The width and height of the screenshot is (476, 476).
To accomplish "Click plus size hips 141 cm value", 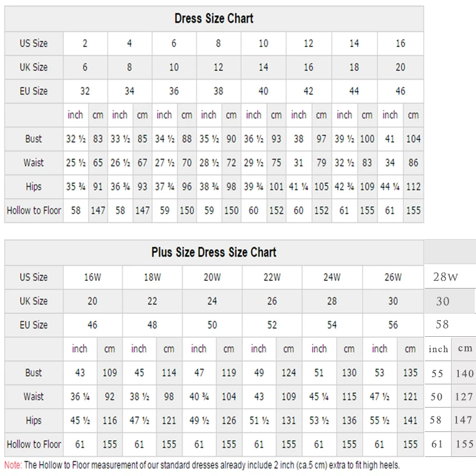I will (x=410, y=421).
